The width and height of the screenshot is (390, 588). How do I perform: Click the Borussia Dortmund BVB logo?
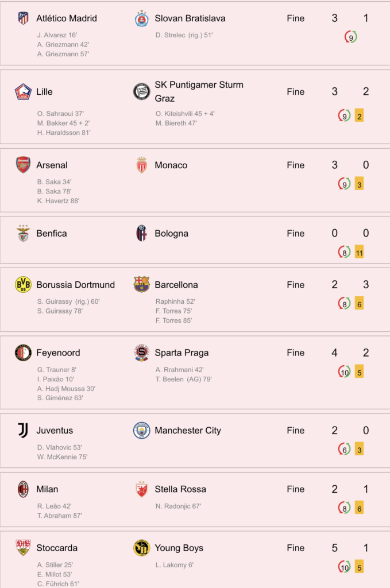[23, 285]
